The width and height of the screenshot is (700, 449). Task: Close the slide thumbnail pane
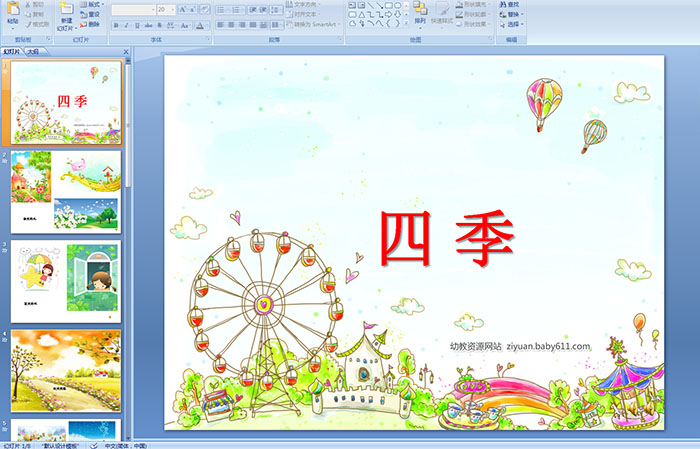click(x=127, y=51)
